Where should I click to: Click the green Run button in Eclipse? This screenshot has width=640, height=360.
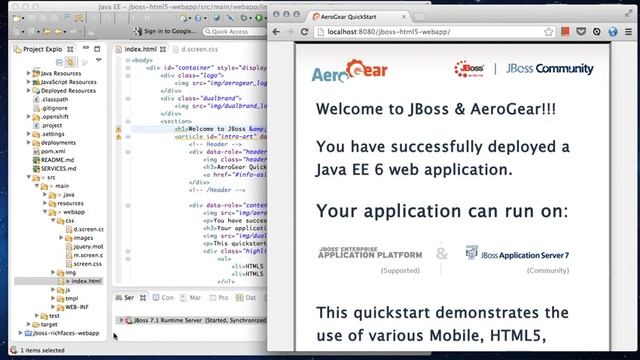259,18
